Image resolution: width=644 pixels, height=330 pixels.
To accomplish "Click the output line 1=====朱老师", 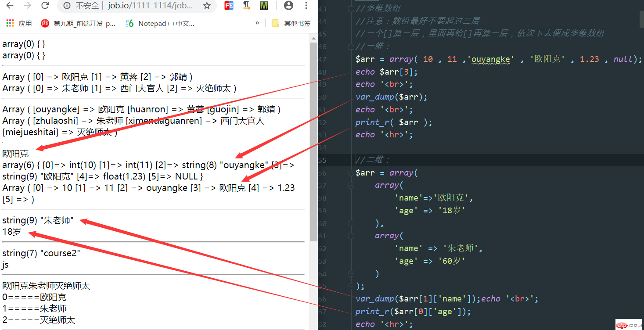I will pos(34,308).
